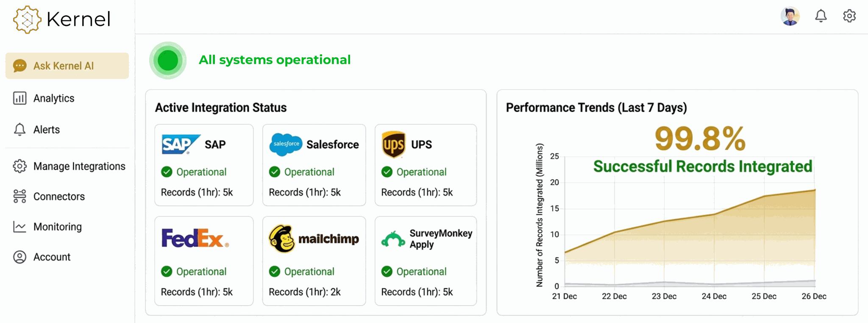The image size is (868, 323).
Task: Open the Account page
Action: point(52,257)
